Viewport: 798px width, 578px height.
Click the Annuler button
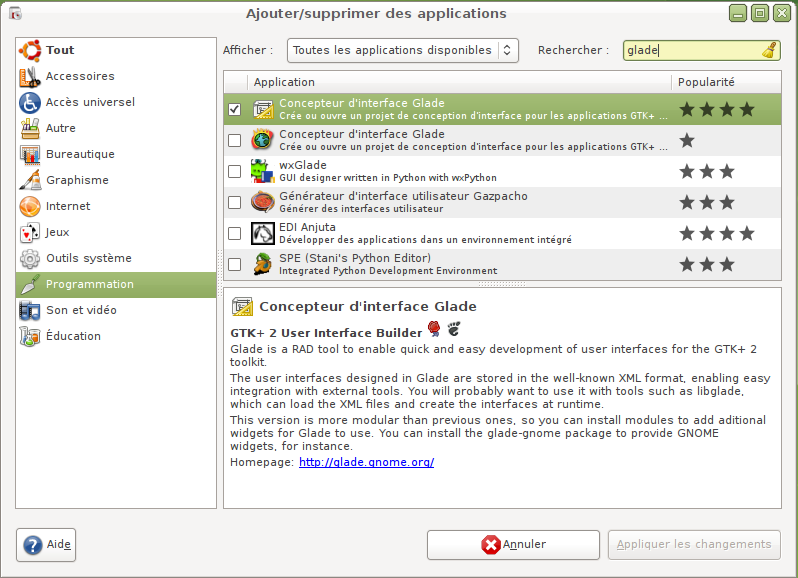coord(513,545)
